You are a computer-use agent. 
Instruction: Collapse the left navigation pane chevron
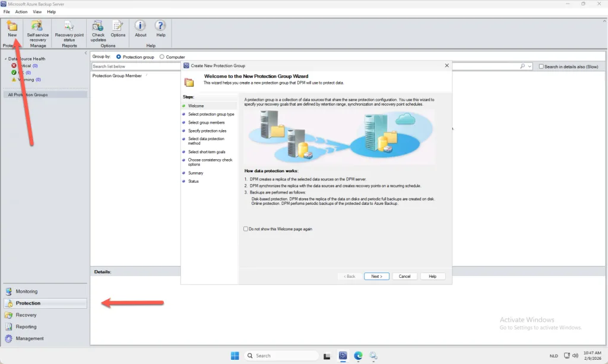[85, 53]
